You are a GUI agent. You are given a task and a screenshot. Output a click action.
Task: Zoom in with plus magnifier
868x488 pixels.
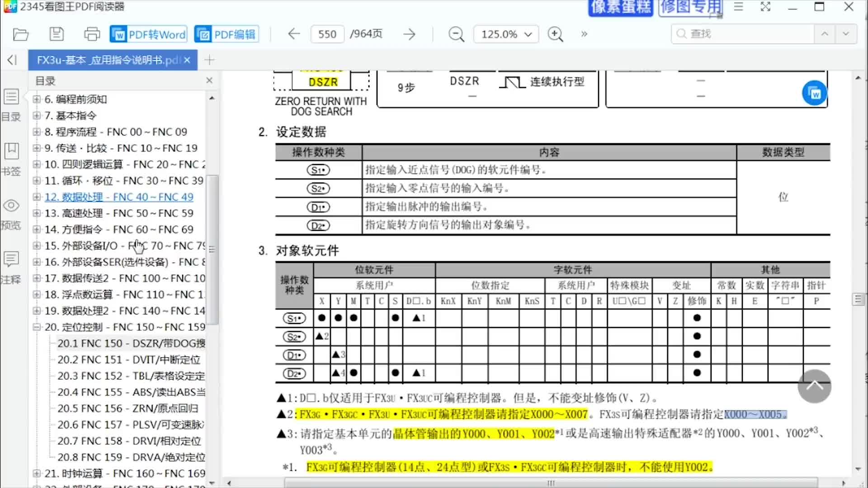coord(556,34)
